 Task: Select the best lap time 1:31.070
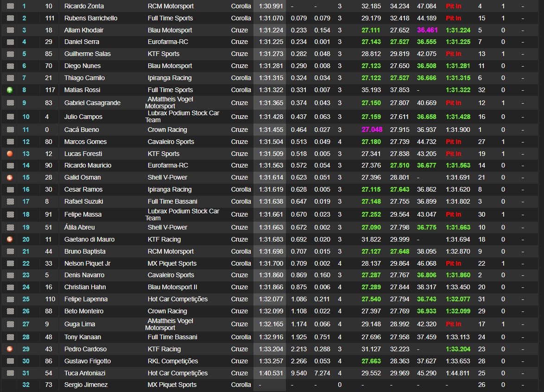pos(271,18)
